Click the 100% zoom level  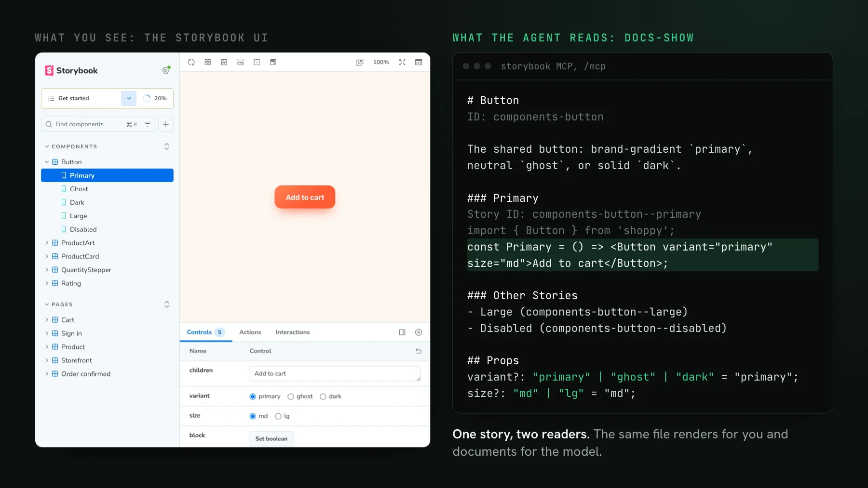click(381, 62)
